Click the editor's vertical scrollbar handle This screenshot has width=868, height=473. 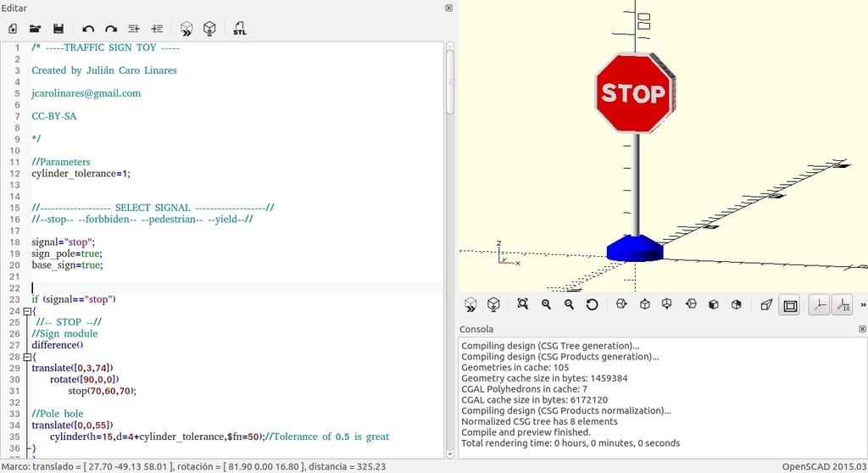(x=450, y=81)
